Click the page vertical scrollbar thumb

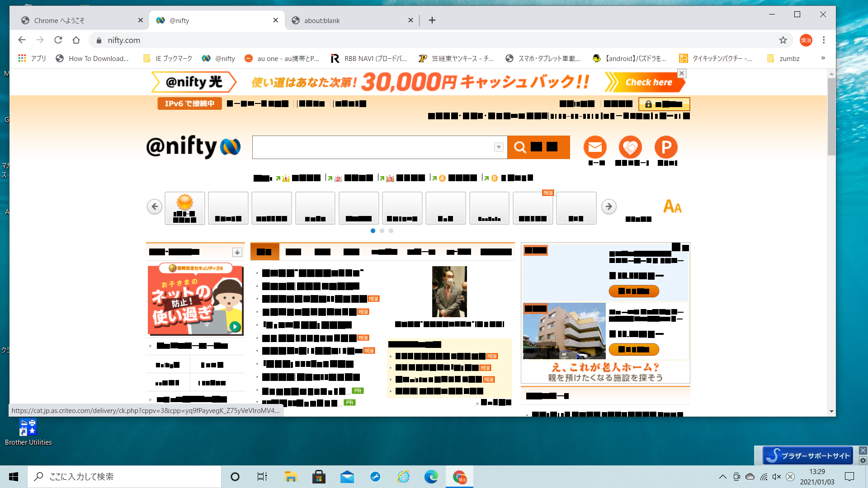(x=831, y=117)
